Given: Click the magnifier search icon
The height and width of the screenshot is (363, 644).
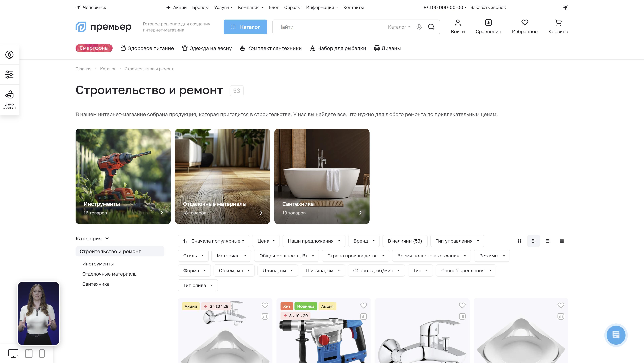Looking at the screenshot, I should (x=431, y=27).
